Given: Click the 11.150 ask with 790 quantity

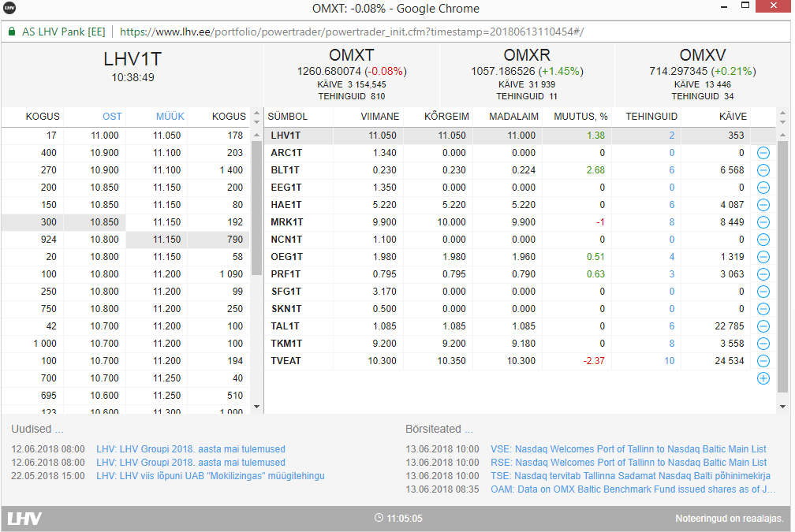Looking at the screenshot, I should (x=167, y=239).
